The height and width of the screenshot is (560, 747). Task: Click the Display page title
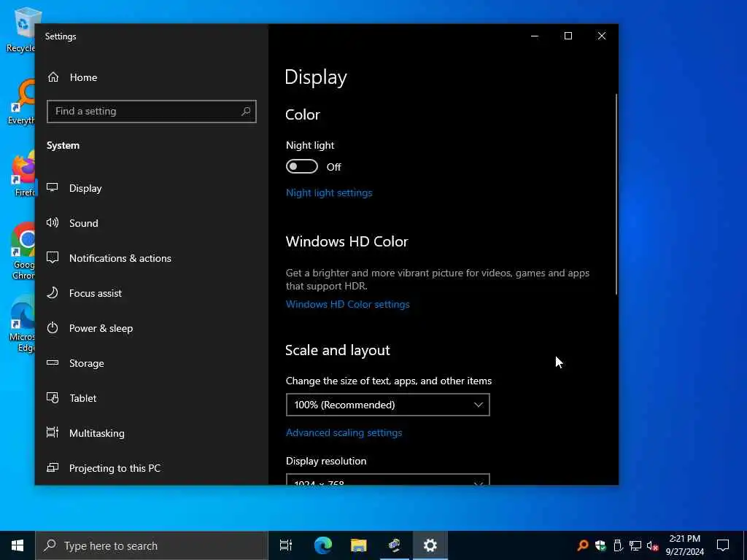click(x=316, y=77)
